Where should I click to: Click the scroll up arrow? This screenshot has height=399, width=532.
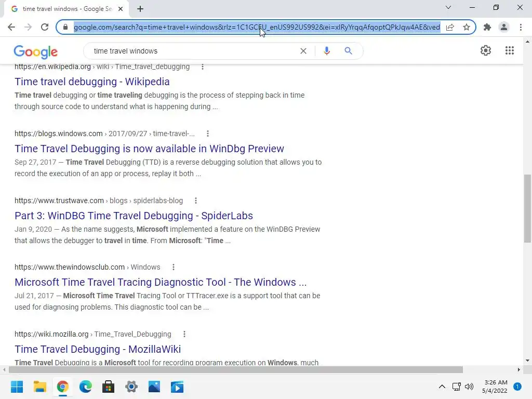(527, 42)
